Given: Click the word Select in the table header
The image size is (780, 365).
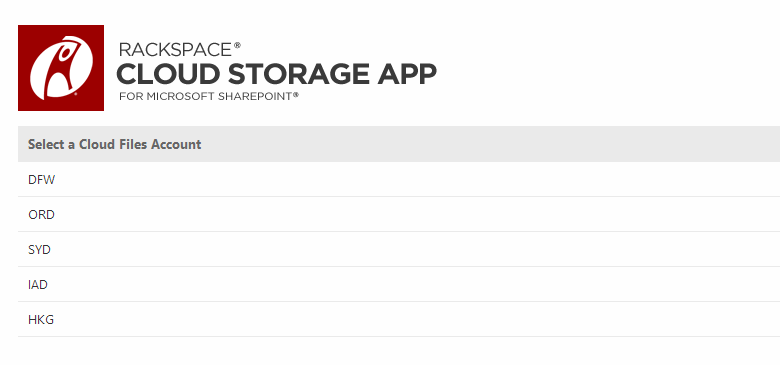Looking at the screenshot, I should pos(46,144).
